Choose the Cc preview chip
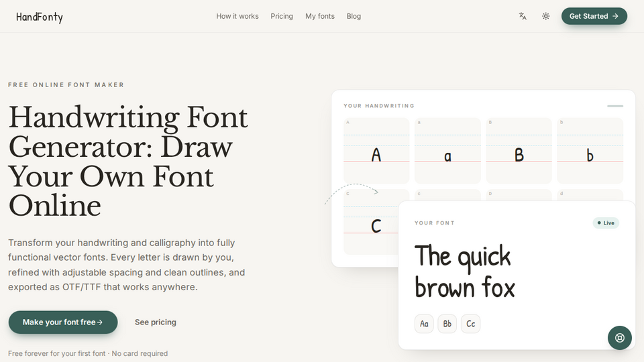Screen dimensions: 644x362 coord(471,324)
